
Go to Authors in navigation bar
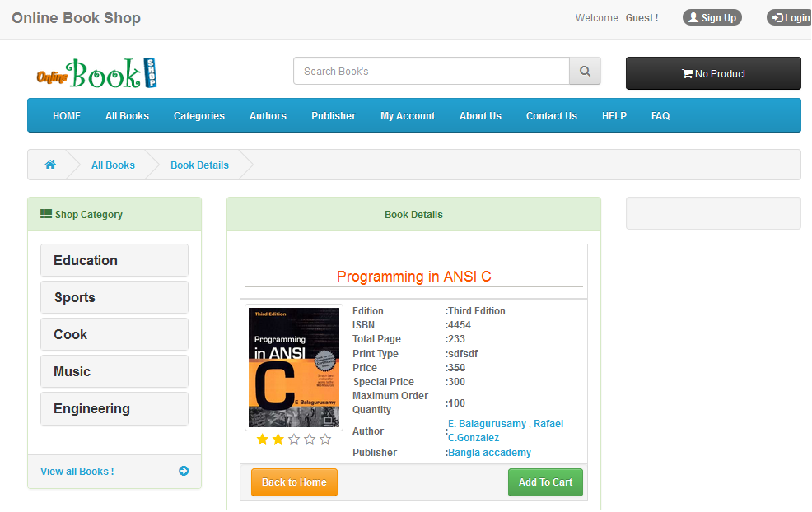click(268, 116)
